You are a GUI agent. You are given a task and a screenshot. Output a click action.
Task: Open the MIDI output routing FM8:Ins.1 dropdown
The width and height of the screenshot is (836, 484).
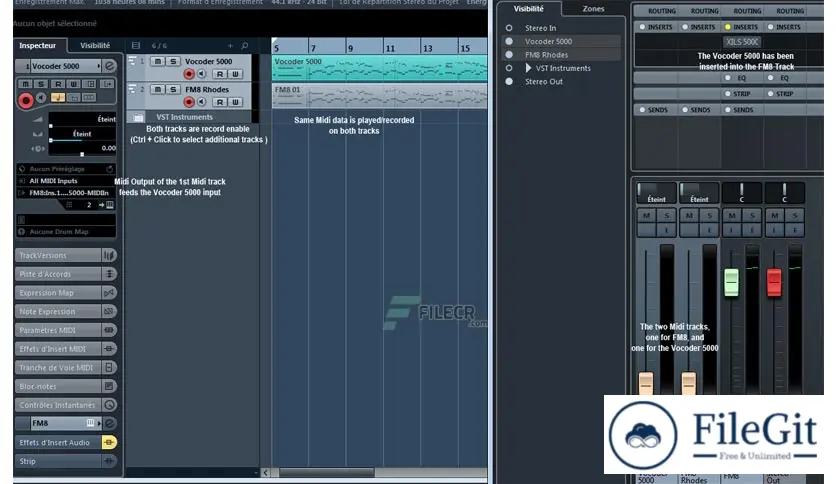pyautogui.click(x=67, y=193)
